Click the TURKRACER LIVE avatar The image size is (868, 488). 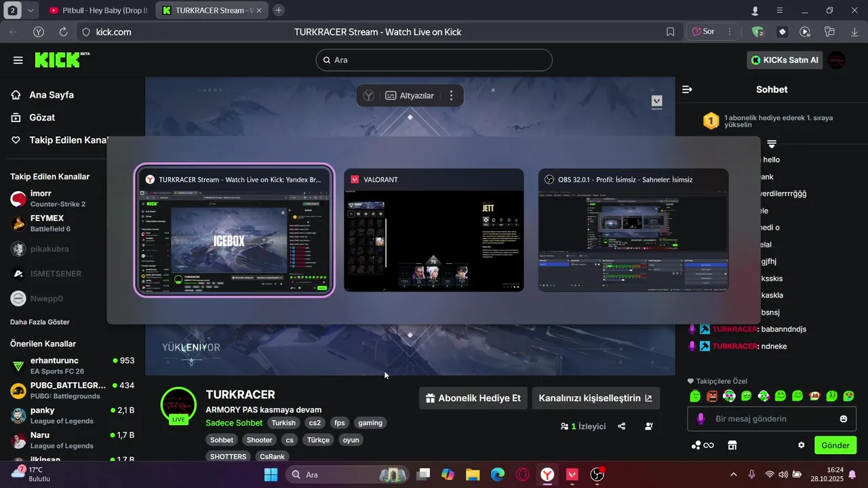[178, 405]
